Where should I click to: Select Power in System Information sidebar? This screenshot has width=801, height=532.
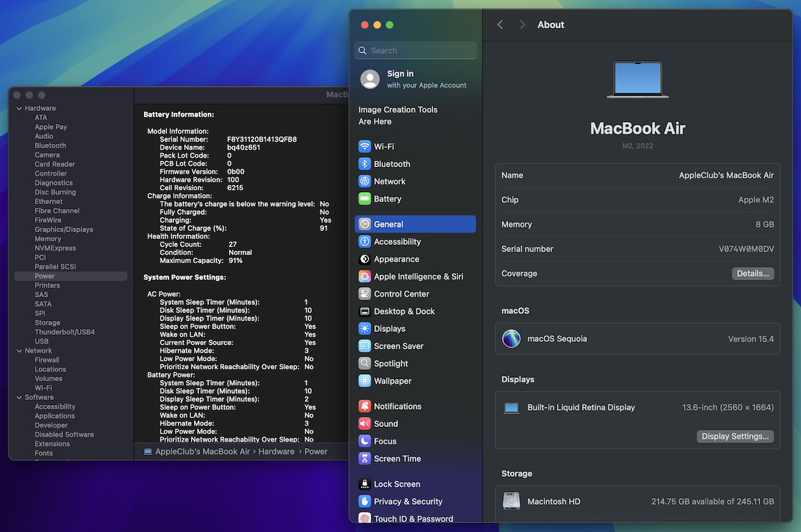pyautogui.click(x=71, y=276)
